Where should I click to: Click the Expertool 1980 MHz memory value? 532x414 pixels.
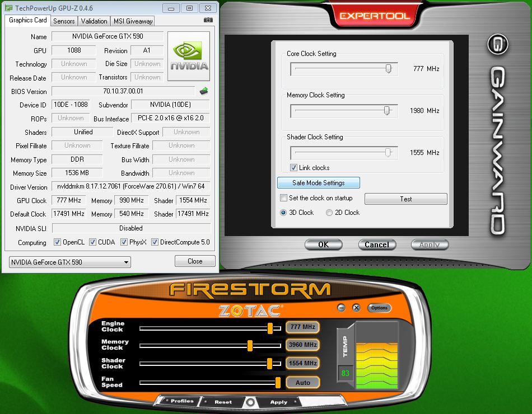pos(424,111)
